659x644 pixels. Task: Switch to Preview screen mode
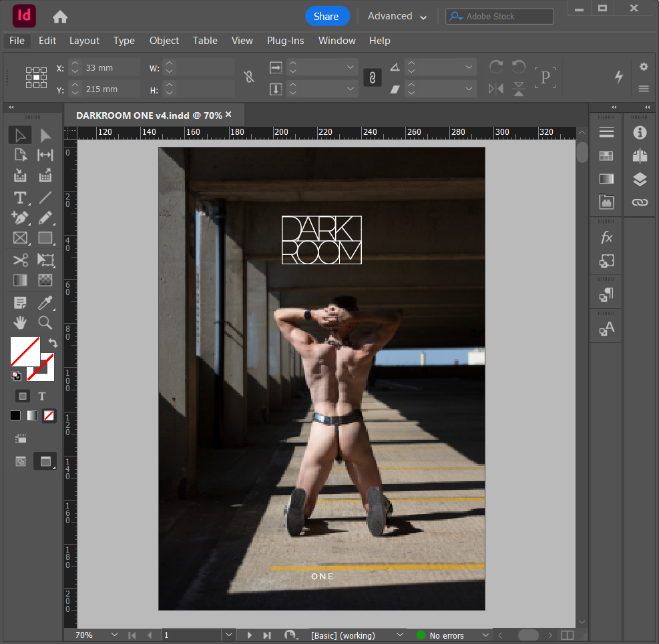pos(45,461)
